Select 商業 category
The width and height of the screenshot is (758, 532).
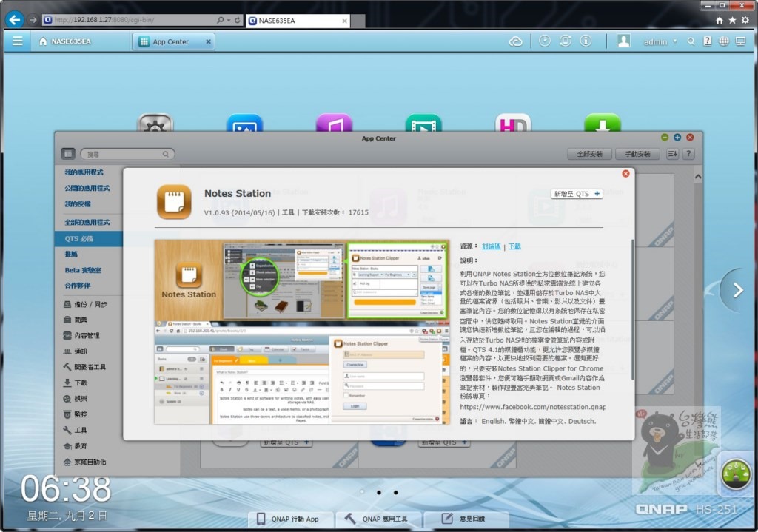[76, 320]
